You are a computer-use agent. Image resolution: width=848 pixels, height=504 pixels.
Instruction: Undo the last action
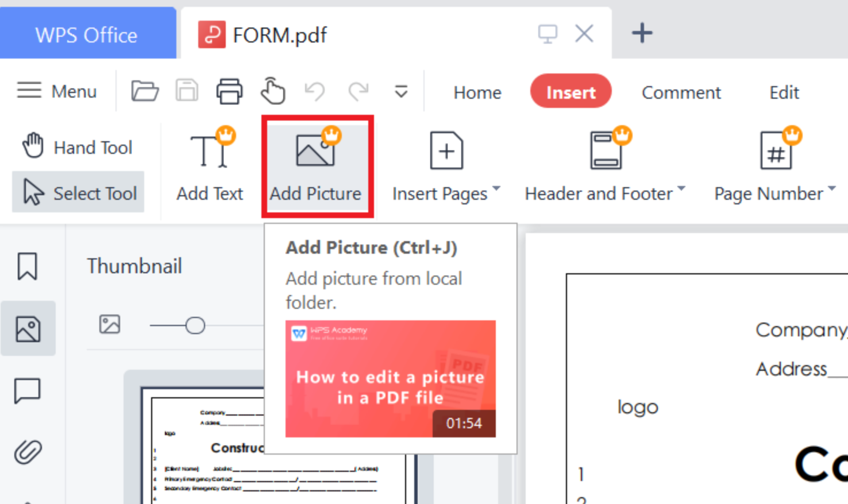[315, 91]
